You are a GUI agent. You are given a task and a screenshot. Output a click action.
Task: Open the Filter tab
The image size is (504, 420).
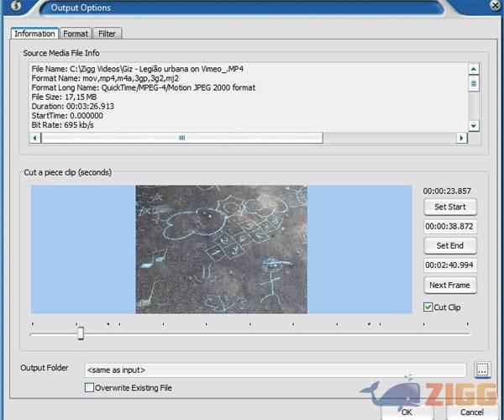pyautogui.click(x=107, y=34)
